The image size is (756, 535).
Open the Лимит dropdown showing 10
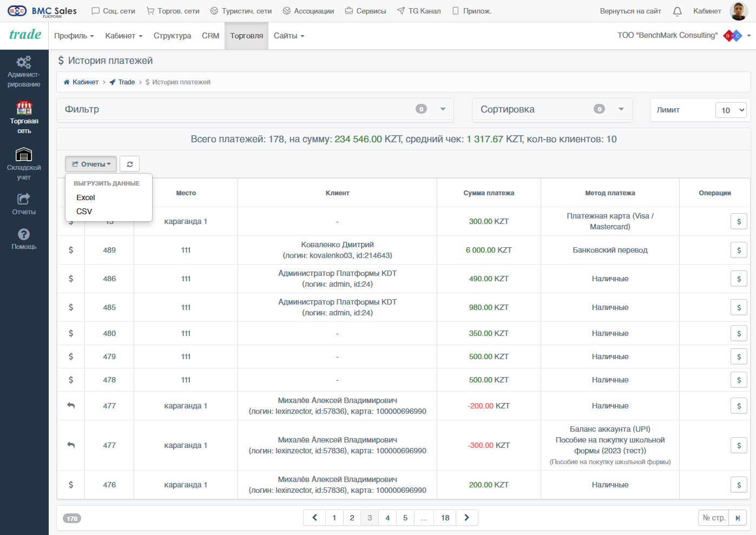coord(731,110)
